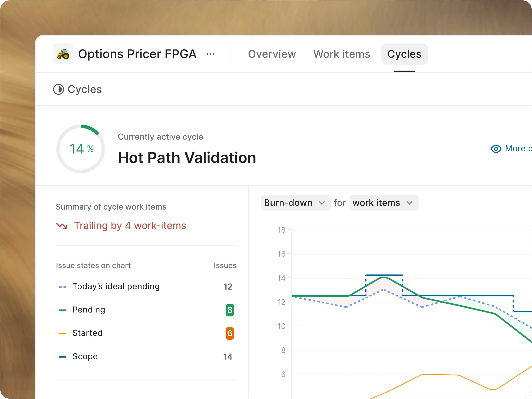Click the red trailing trend arrow icon

pos(62,226)
